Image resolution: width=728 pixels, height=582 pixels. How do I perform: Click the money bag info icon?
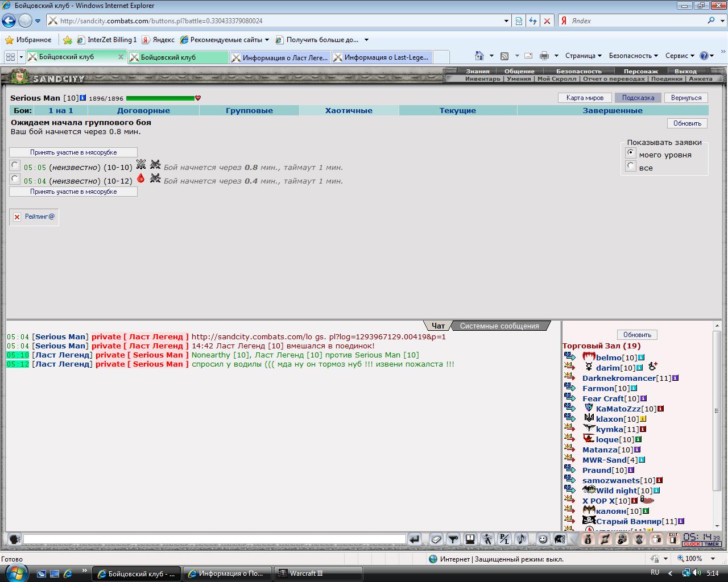[x=588, y=539]
